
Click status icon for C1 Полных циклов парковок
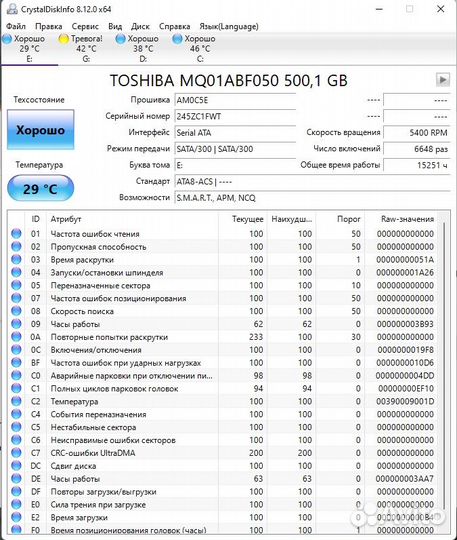point(16,388)
